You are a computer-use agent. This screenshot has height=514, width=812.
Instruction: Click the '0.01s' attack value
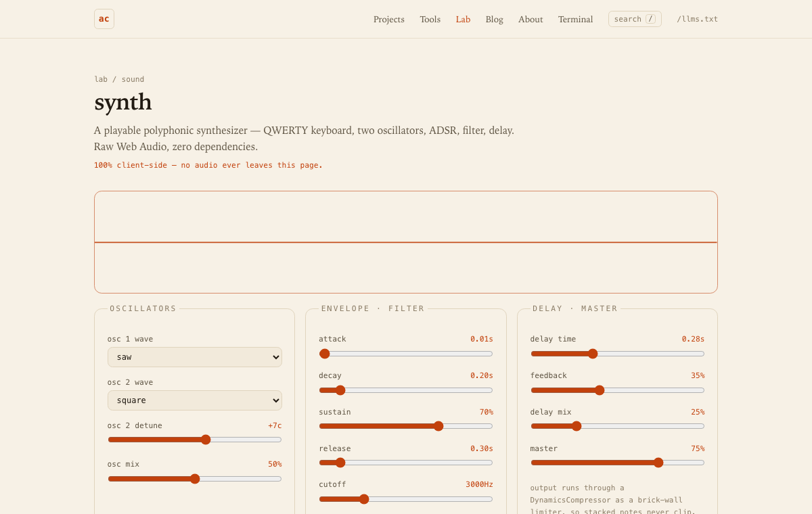(482, 339)
